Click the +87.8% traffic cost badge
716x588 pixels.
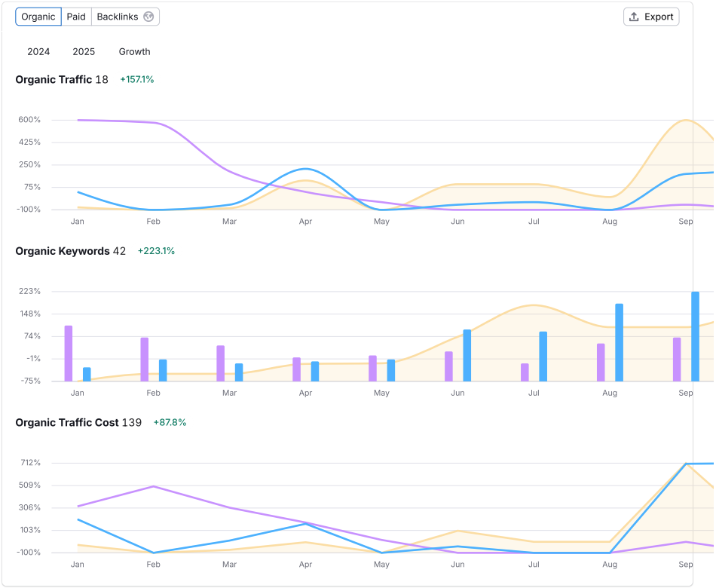tap(170, 422)
